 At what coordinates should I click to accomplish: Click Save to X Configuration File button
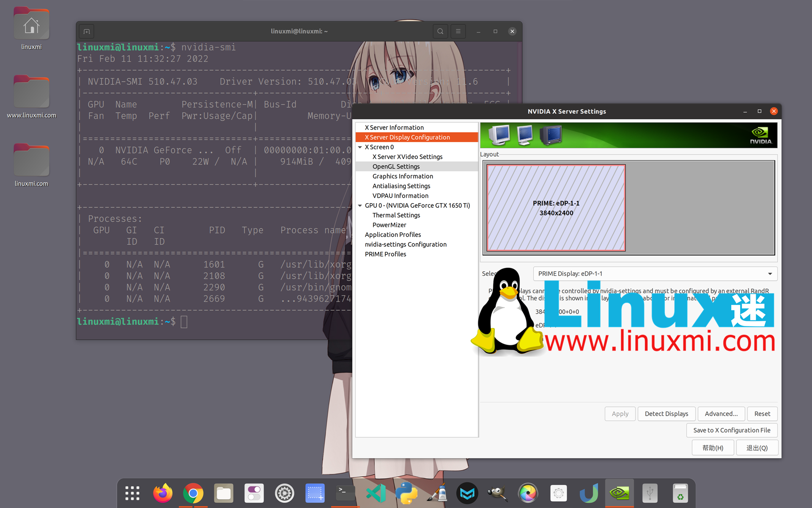[x=732, y=430]
